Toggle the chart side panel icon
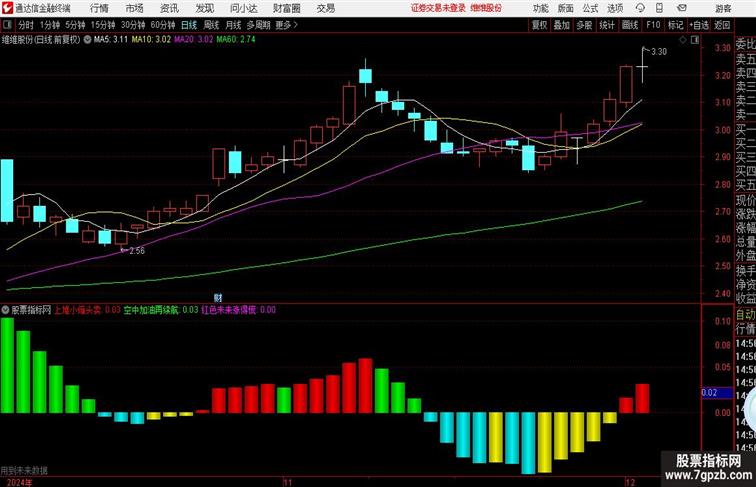 (695, 40)
